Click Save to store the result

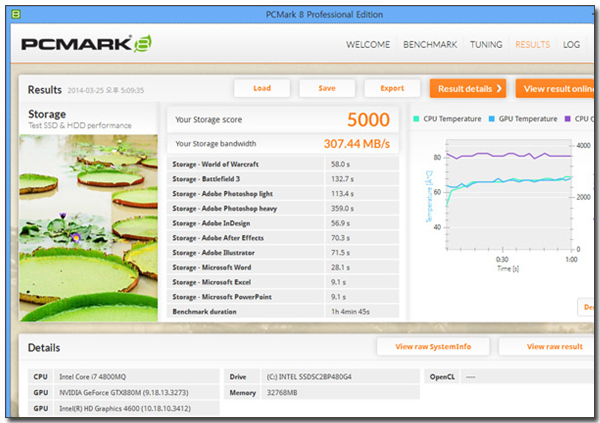point(327,88)
